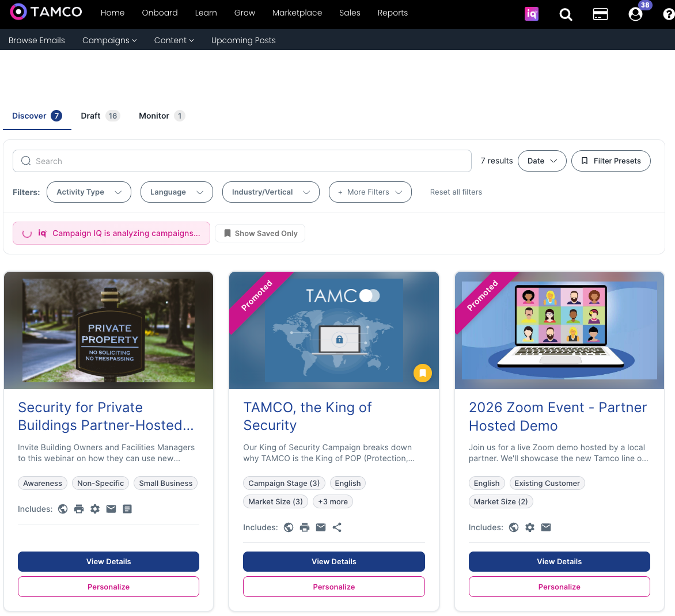View Details for Security for Private Buildings
This screenshot has width=675, height=616.
point(108,561)
